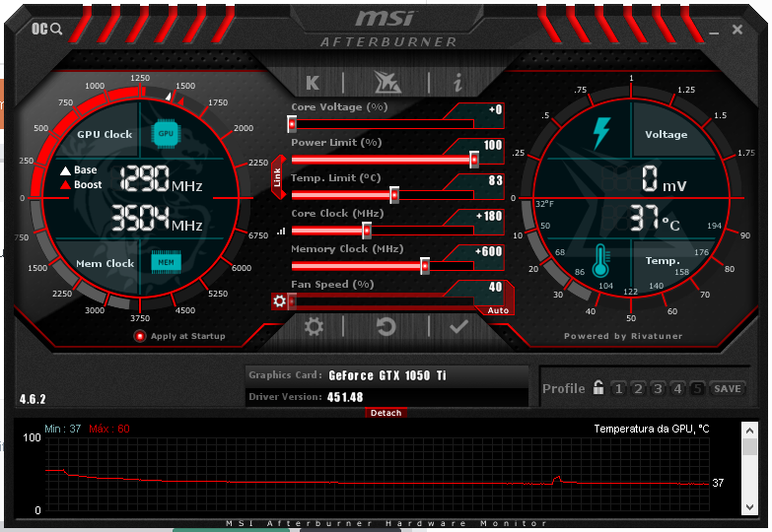The width and height of the screenshot is (772, 532).
Task: Click the core clock curve bars icon
Action: tap(281, 231)
